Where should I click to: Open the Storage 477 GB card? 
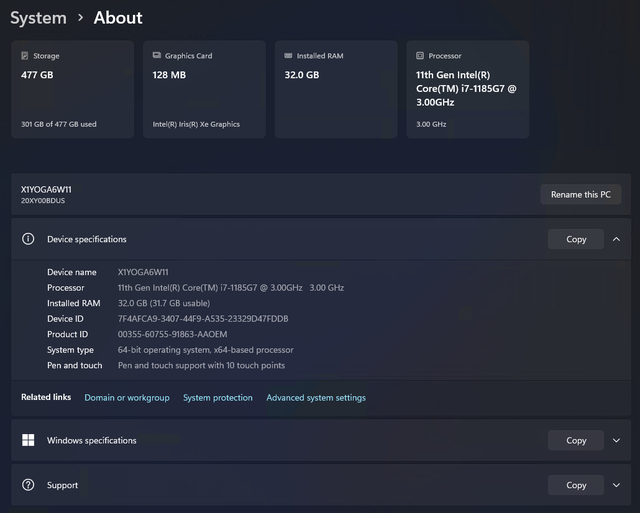[72, 90]
